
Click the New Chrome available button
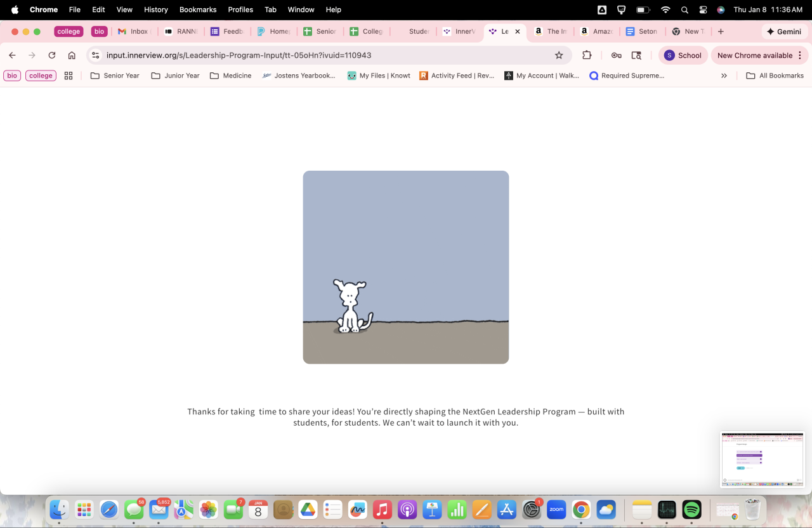coord(759,55)
